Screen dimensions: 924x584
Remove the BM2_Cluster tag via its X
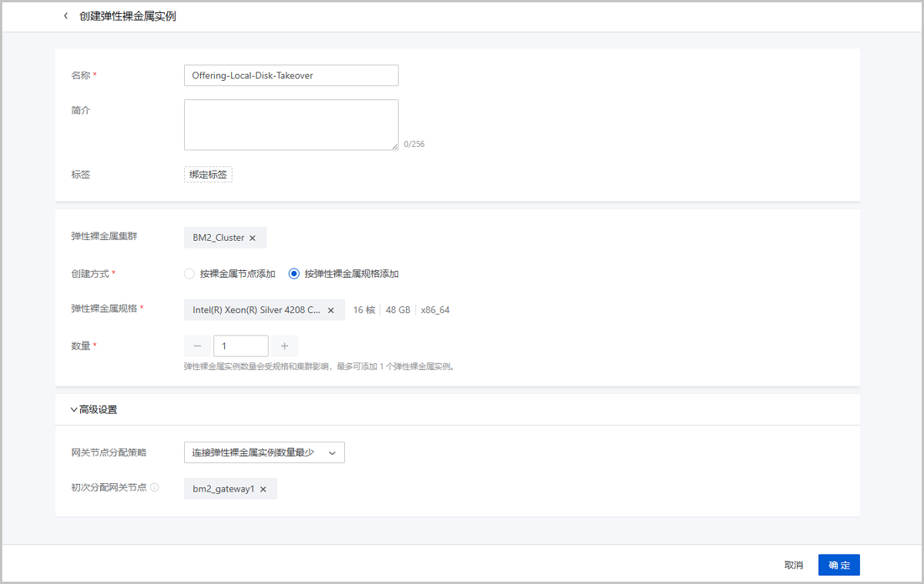click(253, 239)
